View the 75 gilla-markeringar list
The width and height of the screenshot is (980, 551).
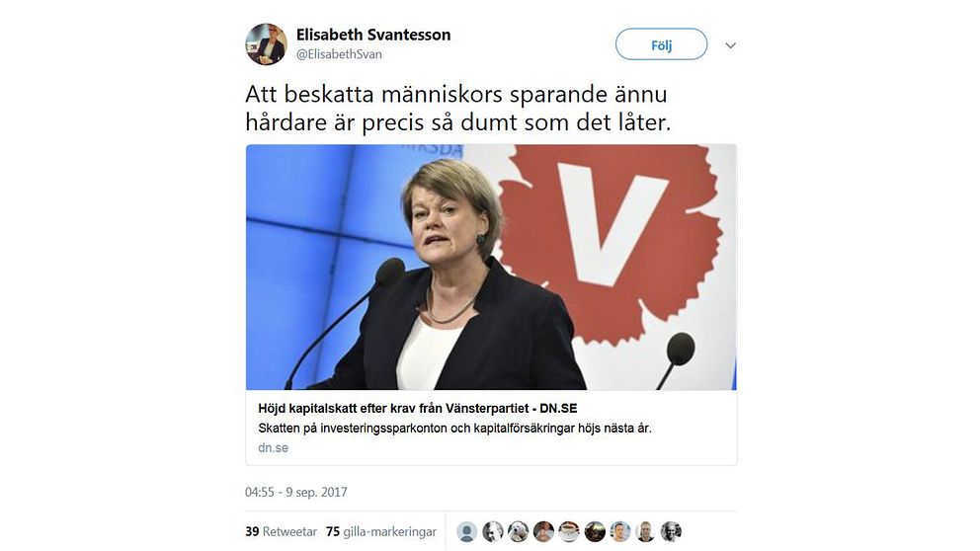pos(381,531)
